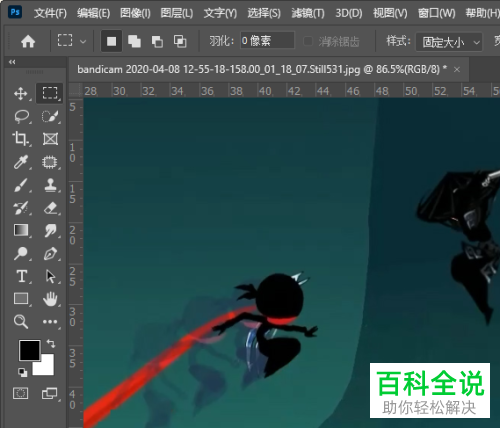Click the vertical ruler at mark 20

coord(73,235)
